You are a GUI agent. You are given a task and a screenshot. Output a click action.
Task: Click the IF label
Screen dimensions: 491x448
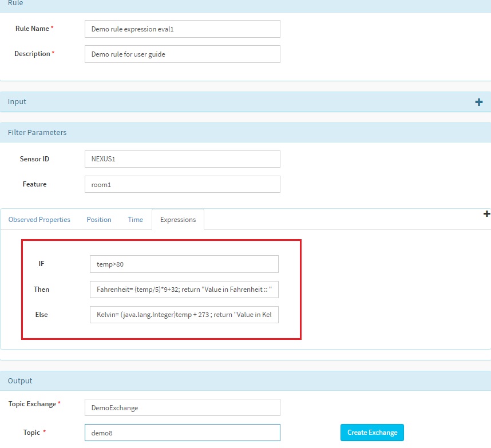41,264
